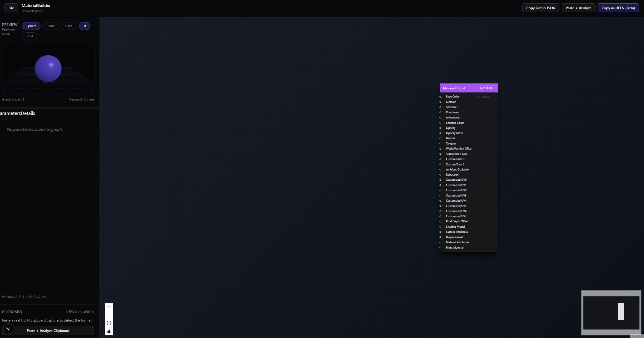The height and width of the screenshot is (338, 644).
Task: Switch preview mesh to Plane
Action: [x=51, y=26]
